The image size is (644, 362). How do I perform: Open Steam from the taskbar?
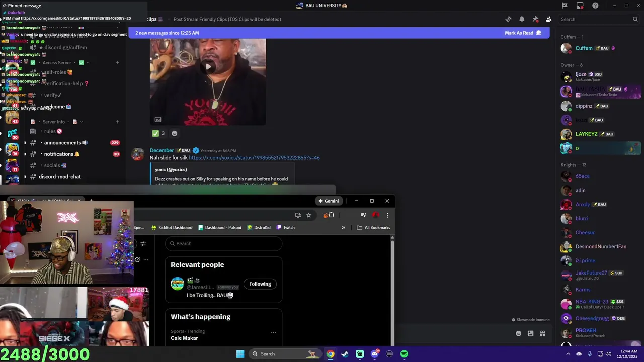(x=345, y=354)
